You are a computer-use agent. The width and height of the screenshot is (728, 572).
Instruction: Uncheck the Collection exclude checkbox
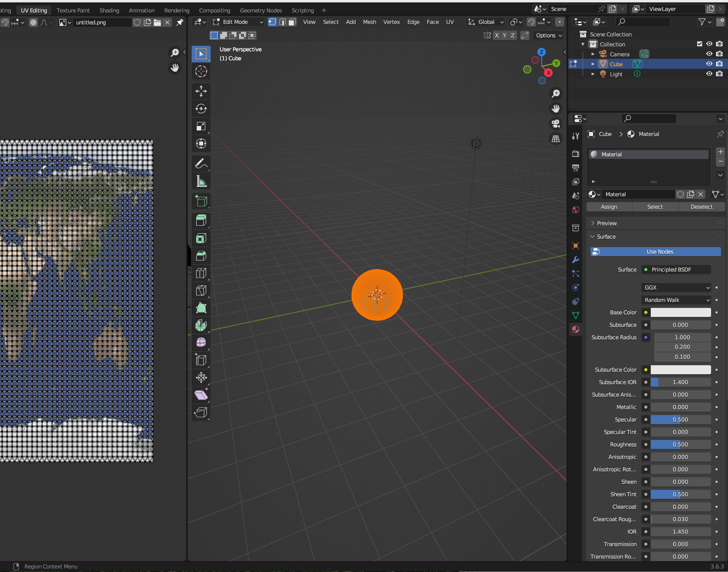pyautogui.click(x=700, y=44)
